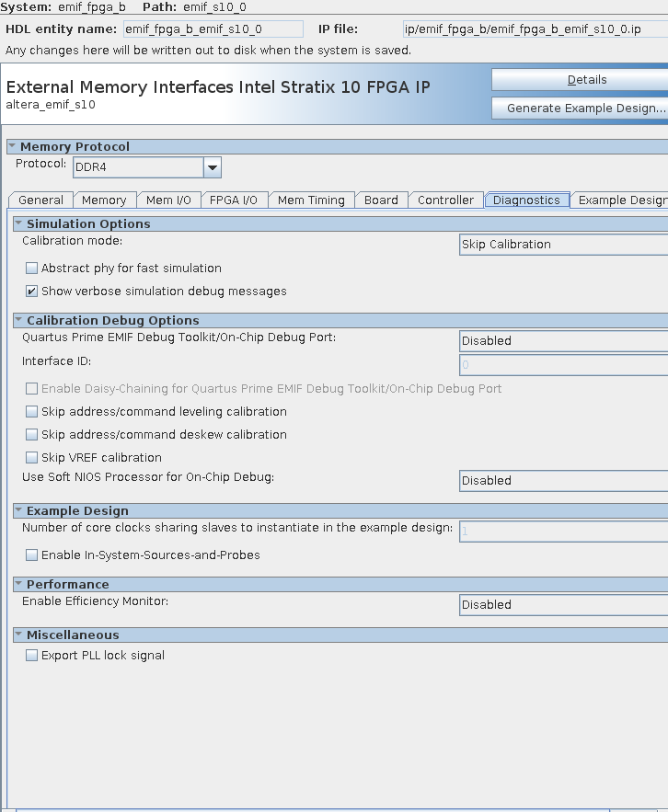Open the EMIF Debug Toolkit Disabled dropdown
The width and height of the screenshot is (668, 812).
click(x=563, y=341)
